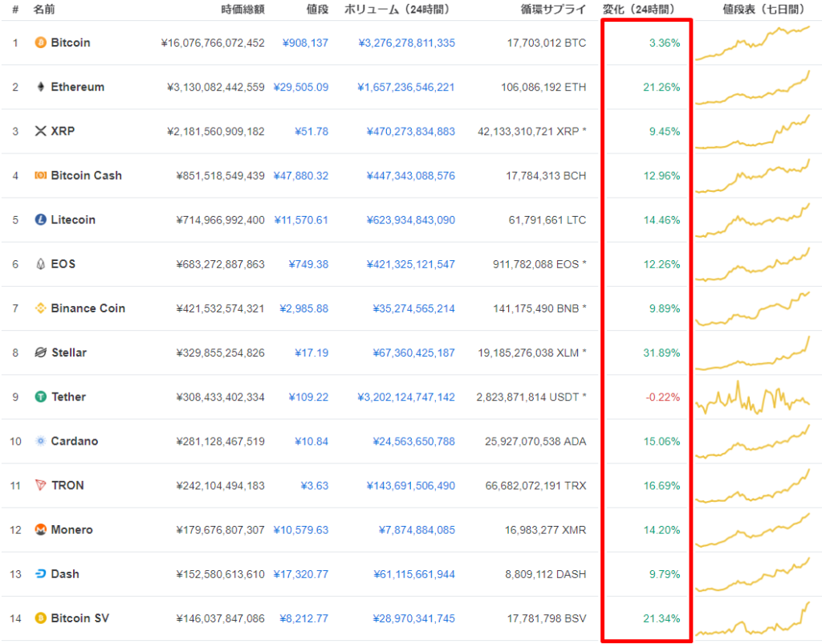Click the Dash logo icon
The height and width of the screenshot is (644, 822).
(40, 573)
